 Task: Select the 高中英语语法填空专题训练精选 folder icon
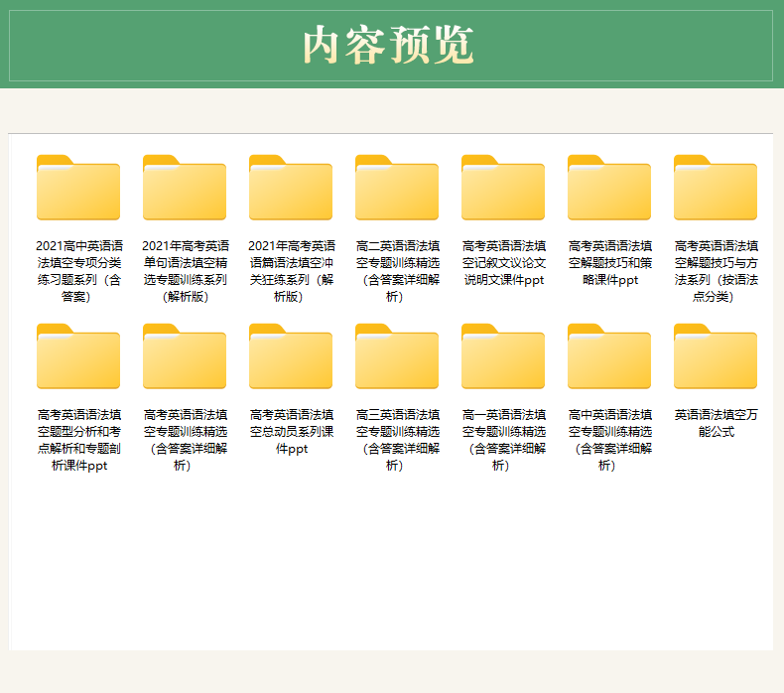click(609, 355)
